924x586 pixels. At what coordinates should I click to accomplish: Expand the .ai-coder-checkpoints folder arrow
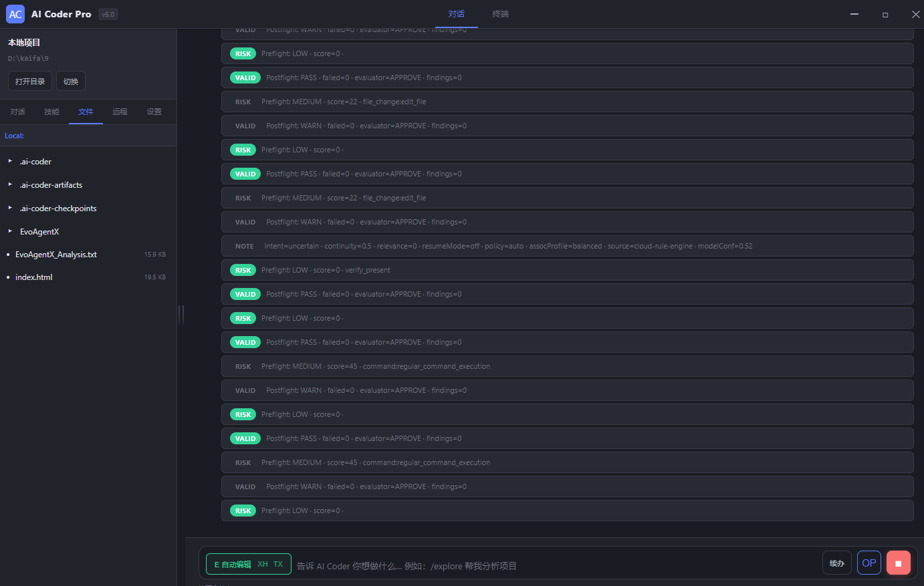(10, 208)
